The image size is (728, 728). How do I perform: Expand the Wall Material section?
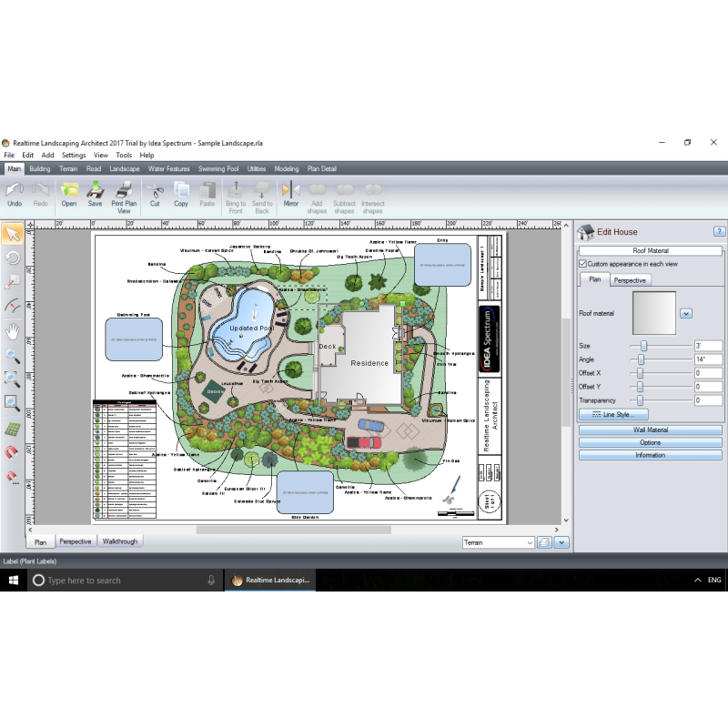coord(650,430)
